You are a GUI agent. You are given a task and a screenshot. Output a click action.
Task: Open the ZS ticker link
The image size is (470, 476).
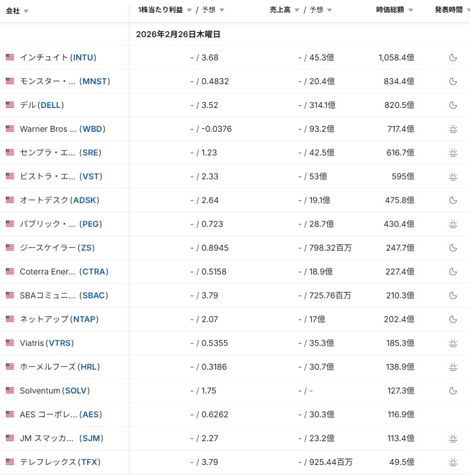pos(87,248)
